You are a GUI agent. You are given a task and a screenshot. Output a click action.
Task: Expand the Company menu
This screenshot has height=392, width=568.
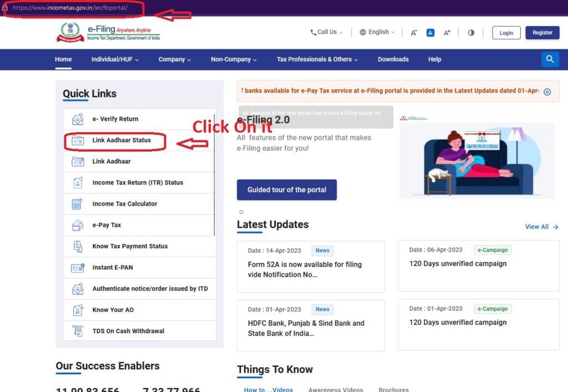pyautogui.click(x=175, y=59)
